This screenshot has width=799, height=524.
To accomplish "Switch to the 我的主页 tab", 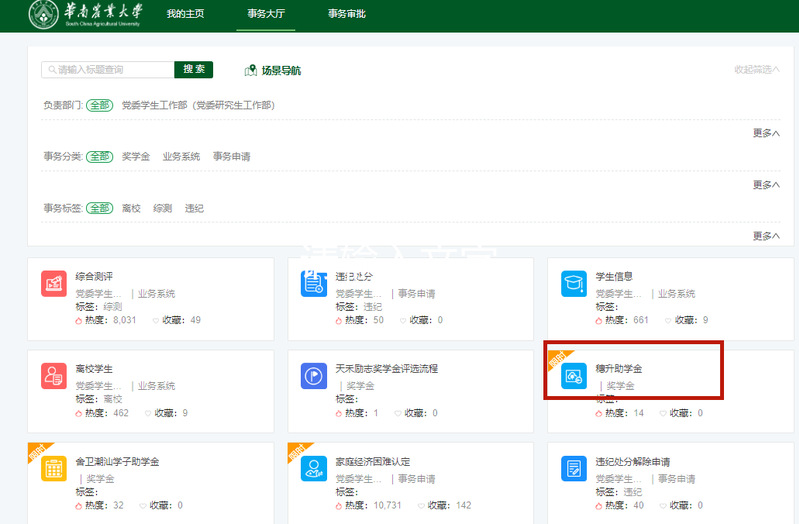I will pos(185,14).
